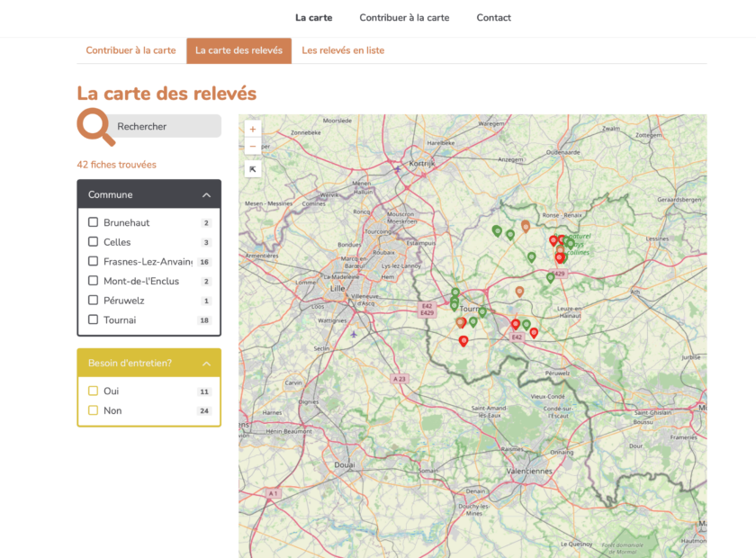Open the Les relevés en liste tab
The image size is (756, 558).
(343, 50)
